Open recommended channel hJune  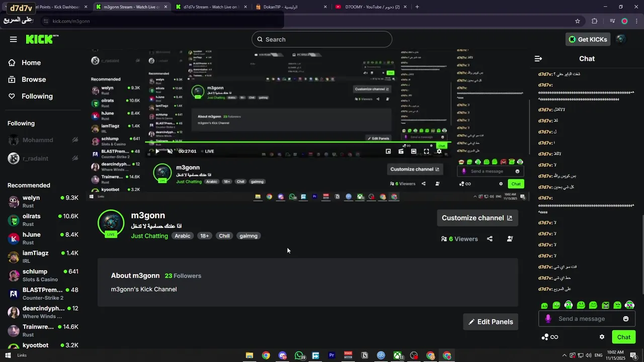[43, 238]
